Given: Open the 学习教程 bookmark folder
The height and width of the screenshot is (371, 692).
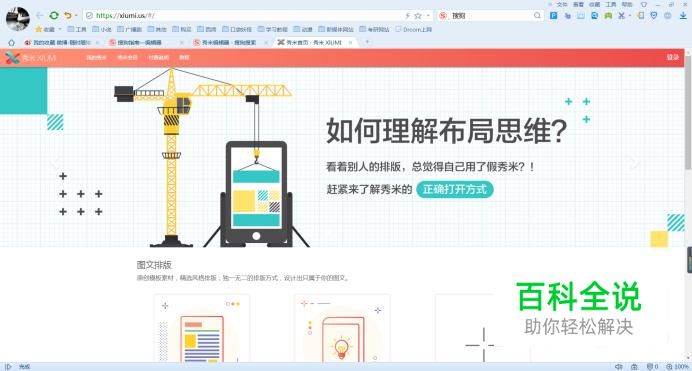Looking at the screenshot, I should pos(272,30).
